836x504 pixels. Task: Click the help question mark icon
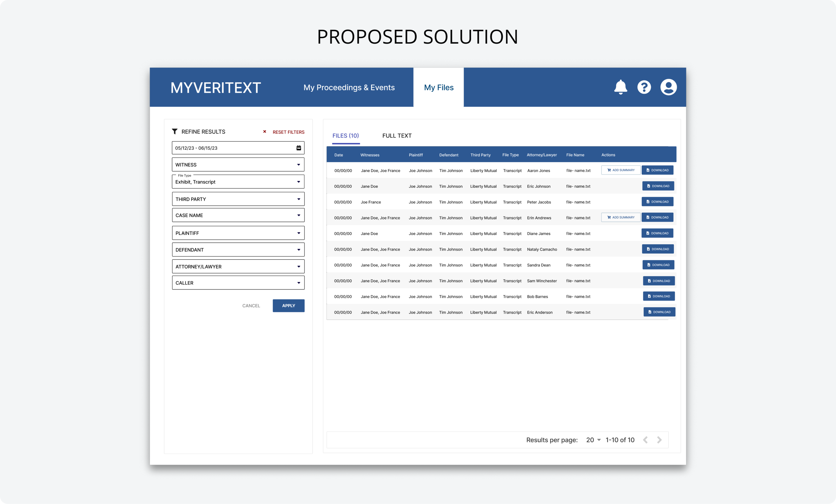tap(644, 87)
